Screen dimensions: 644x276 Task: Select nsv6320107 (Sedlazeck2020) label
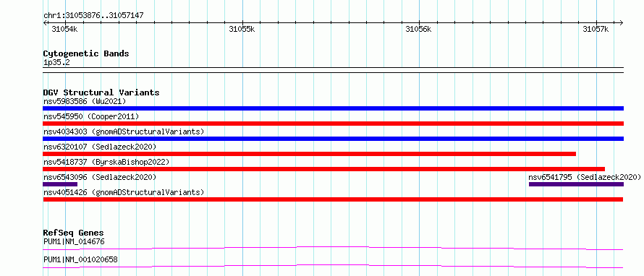click(100, 147)
